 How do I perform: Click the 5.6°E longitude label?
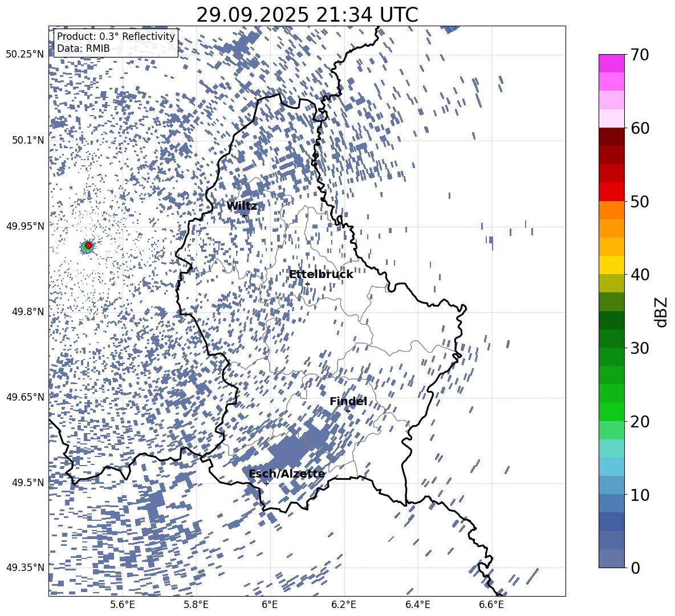(x=123, y=605)
